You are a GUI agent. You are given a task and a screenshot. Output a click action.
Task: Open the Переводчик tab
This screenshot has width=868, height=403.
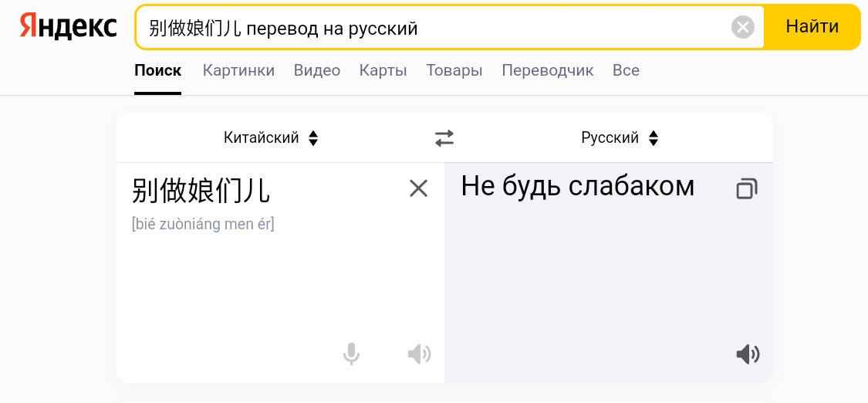548,70
